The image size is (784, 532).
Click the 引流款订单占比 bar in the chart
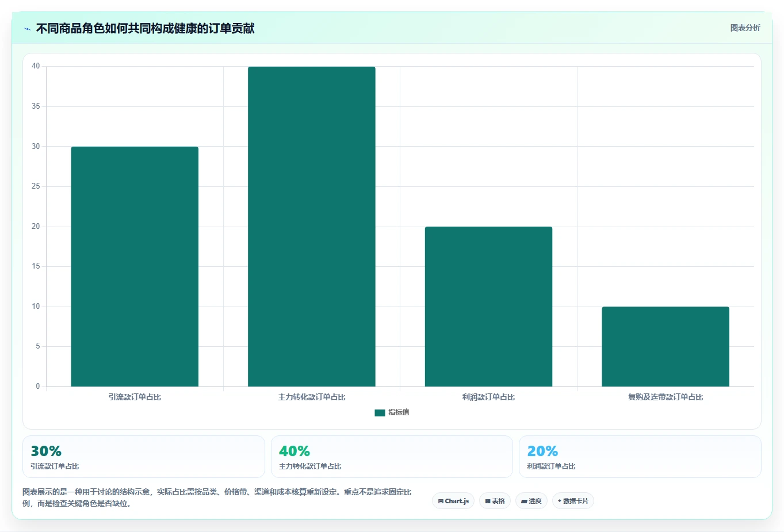[135, 266]
